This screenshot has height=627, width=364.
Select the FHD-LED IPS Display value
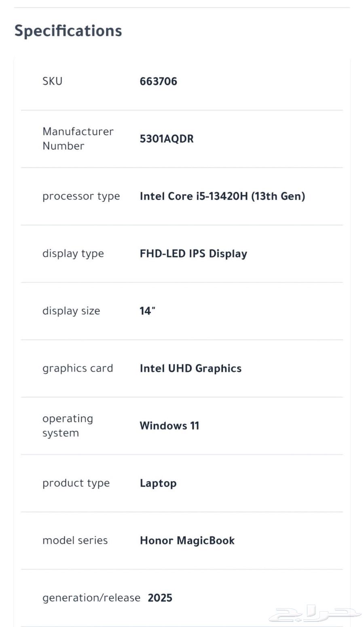(x=193, y=254)
